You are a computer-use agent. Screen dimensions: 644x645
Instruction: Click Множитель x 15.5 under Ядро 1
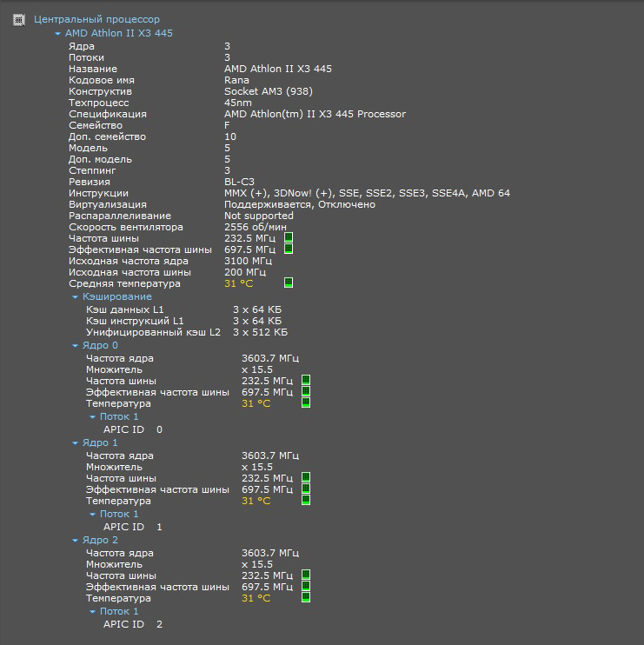(x=179, y=468)
